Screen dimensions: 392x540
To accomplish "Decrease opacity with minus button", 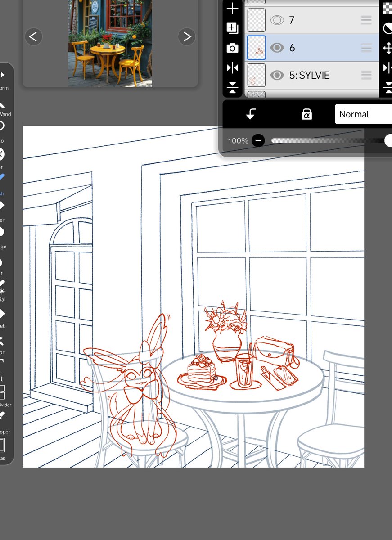I will coord(258,141).
